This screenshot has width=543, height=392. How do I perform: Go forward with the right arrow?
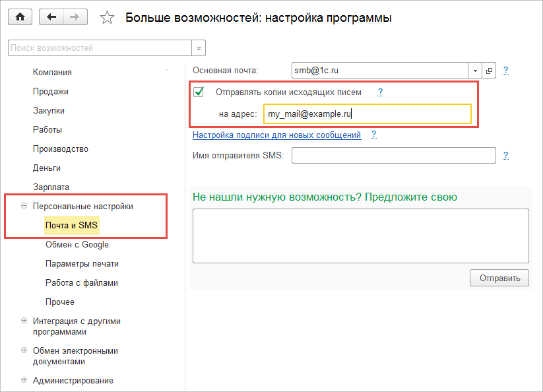click(74, 18)
